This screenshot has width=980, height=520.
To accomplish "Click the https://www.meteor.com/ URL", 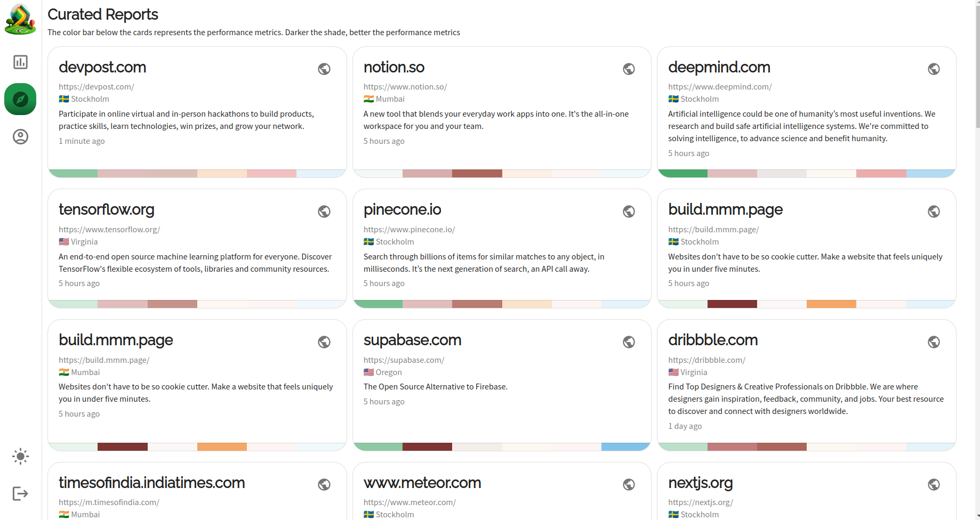I will pyautogui.click(x=410, y=502).
